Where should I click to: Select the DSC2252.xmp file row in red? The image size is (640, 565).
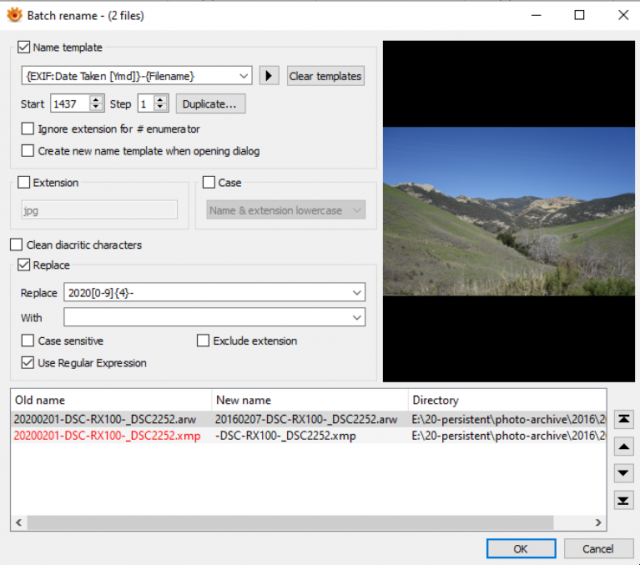pyautogui.click(x=308, y=436)
